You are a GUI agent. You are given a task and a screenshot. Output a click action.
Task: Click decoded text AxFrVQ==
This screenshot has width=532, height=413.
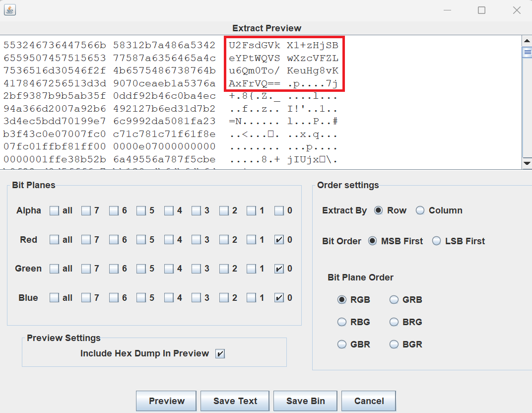pyautogui.click(x=255, y=83)
